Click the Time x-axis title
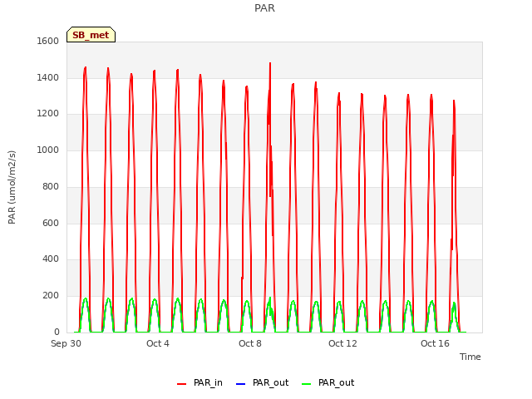The height and width of the screenshot is (399, 532). point(470,357)
